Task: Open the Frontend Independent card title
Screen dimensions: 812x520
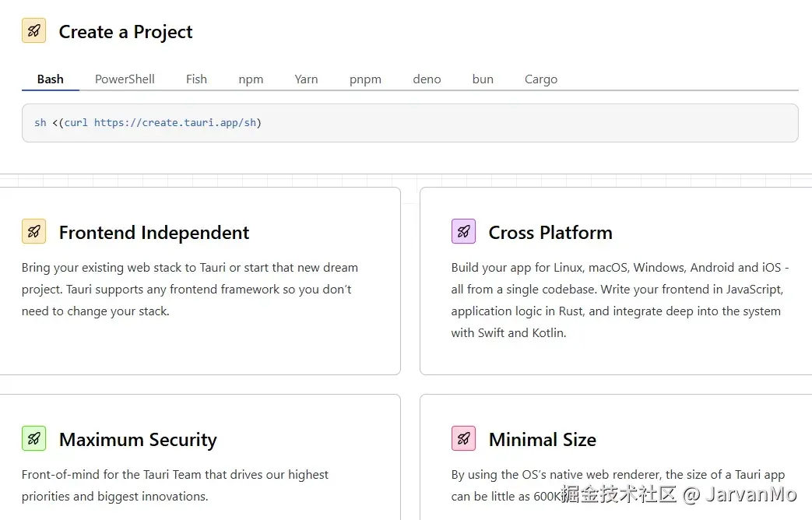Action: 154,233
